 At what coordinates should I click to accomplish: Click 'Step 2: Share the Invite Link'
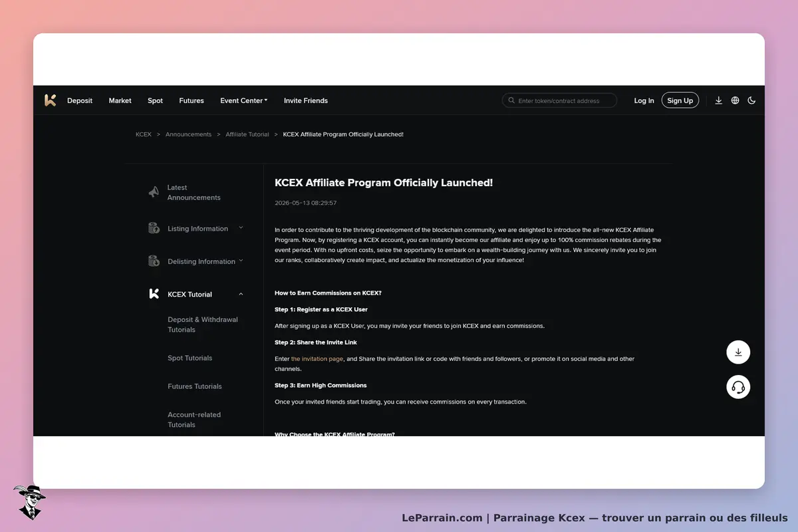[316, 342]
